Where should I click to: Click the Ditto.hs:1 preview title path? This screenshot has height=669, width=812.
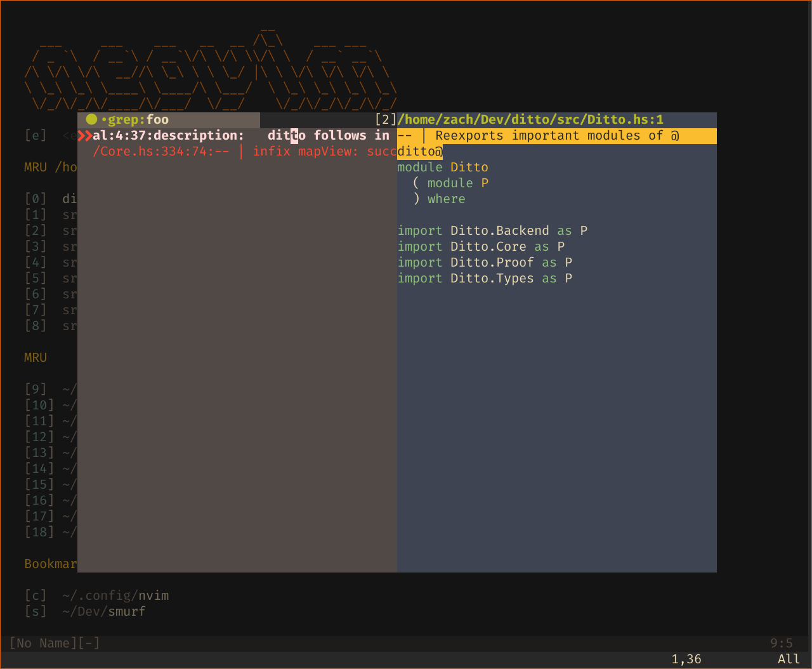(x=530, y=119)
